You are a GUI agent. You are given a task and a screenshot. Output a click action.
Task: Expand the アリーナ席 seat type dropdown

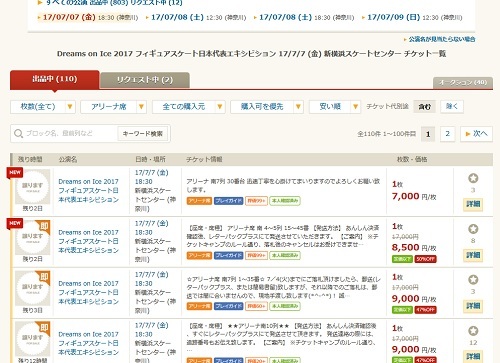pyautogui.click(x=113, y=107)
